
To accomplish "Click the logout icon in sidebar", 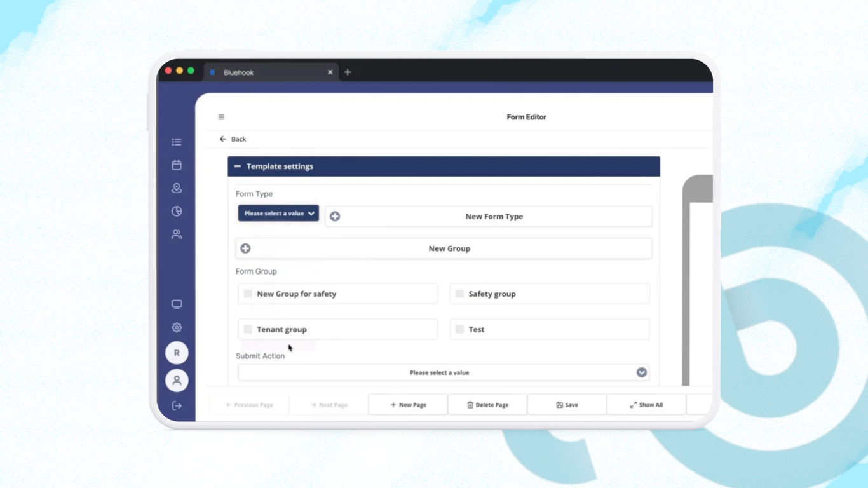I will 177,405.
